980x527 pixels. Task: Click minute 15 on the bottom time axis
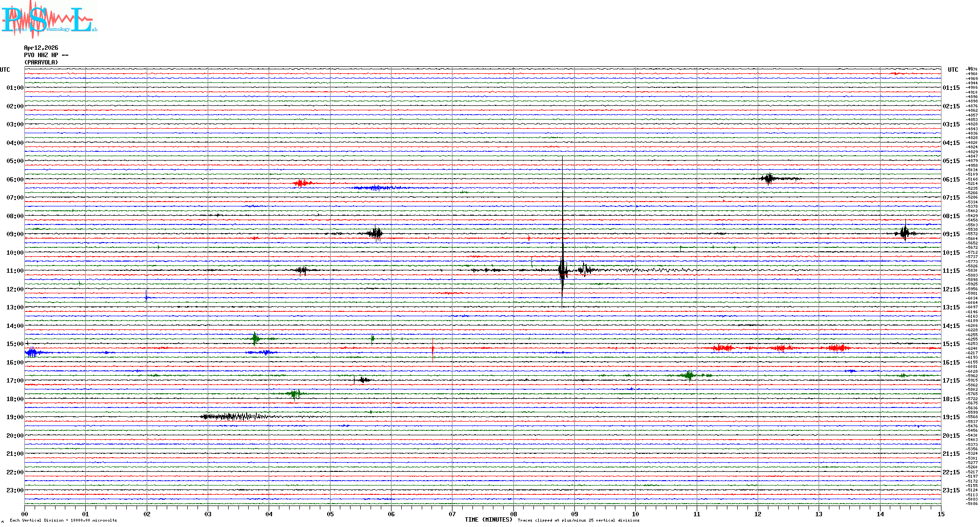point(941,514)
